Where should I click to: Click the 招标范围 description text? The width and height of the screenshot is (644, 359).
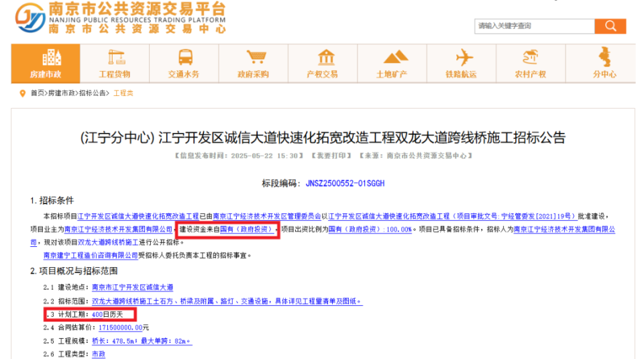[227, 301]
